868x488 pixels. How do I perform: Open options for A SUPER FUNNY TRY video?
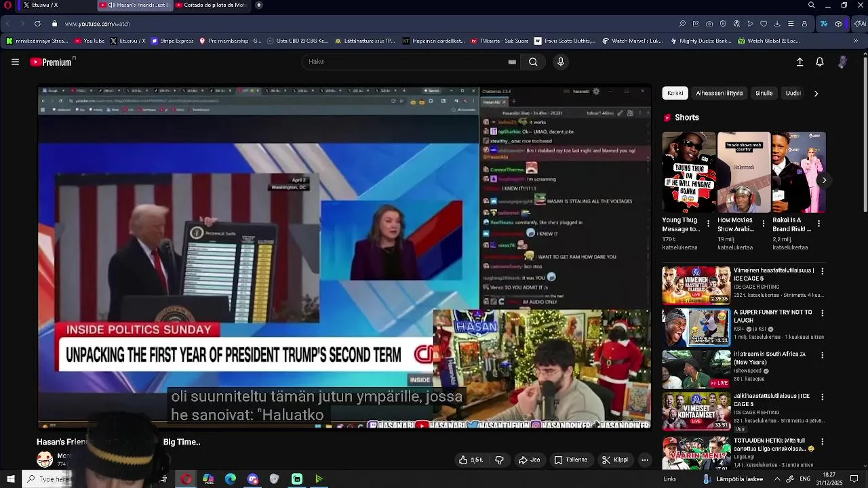pos(823,313)
